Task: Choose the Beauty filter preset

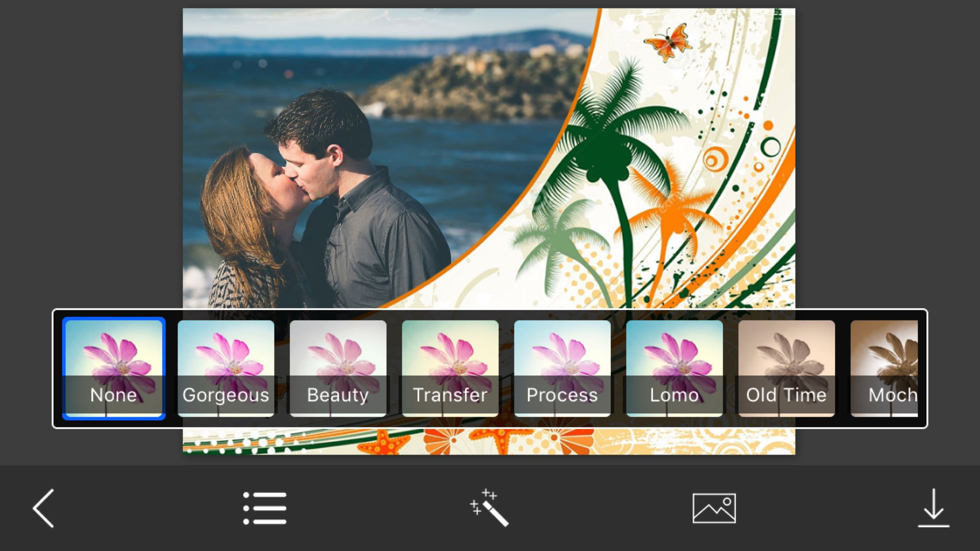Action: pos(338,368)
